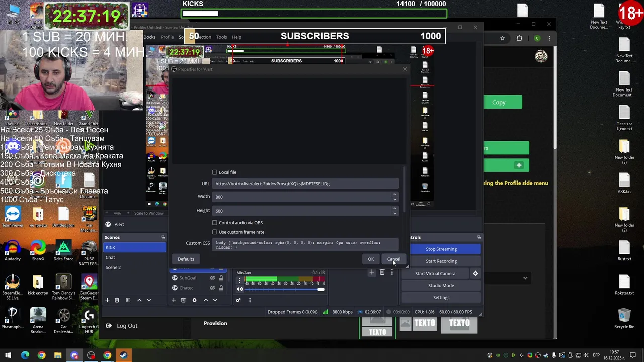Toggle Chatec source visibility eye
This screenshot has width=644, height=362.
tap(212, 288)
